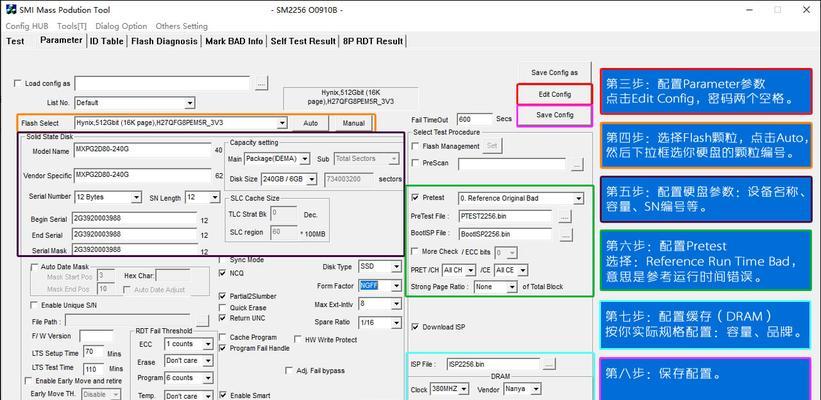
Task: Open Dialog Option menu
Action: [121, 26]
